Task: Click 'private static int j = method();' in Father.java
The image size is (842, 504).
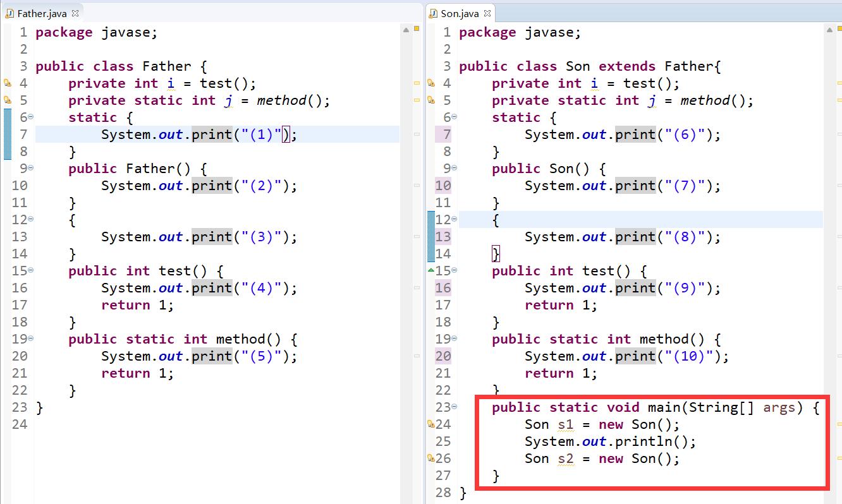Action: 199,100
